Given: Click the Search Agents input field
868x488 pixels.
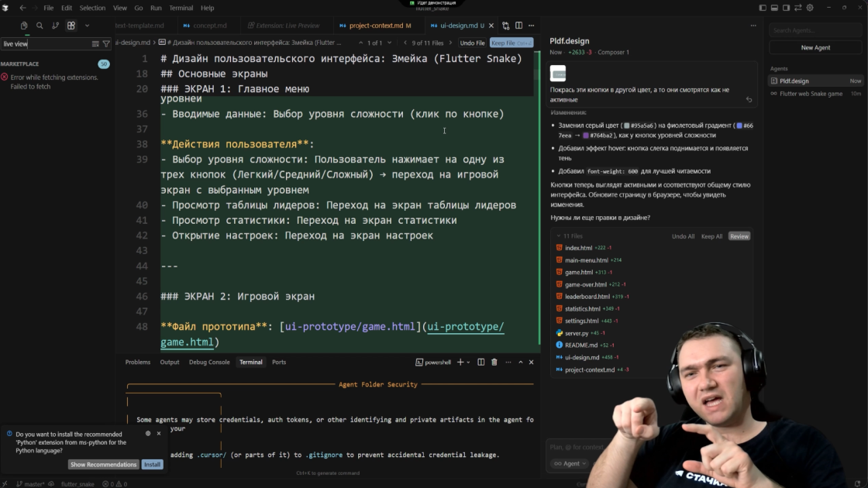Looking at the screenshot, I should point(815,30).
